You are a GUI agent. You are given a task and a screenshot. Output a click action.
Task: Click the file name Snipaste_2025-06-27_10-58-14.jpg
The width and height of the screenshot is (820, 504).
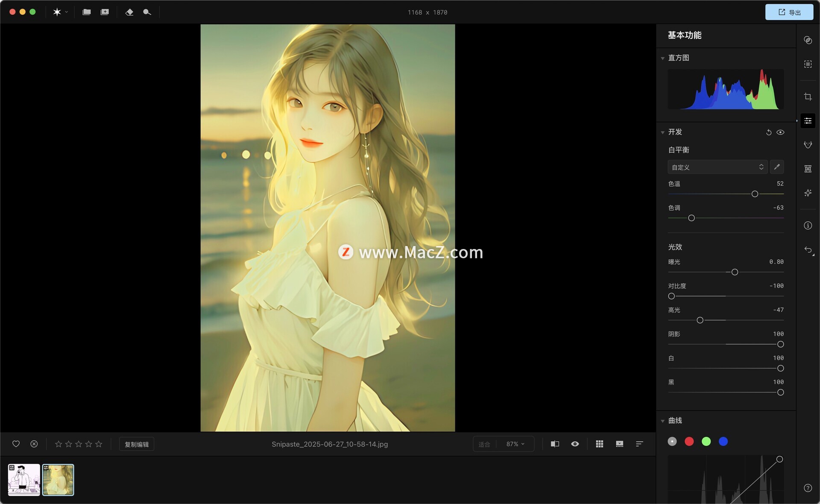(330, 444)
